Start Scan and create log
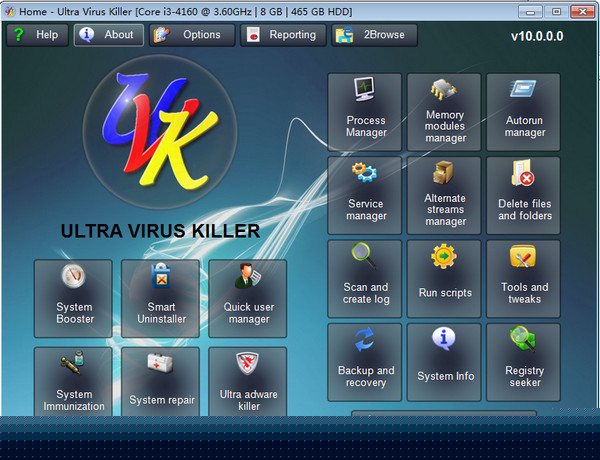 click(365, 279)
